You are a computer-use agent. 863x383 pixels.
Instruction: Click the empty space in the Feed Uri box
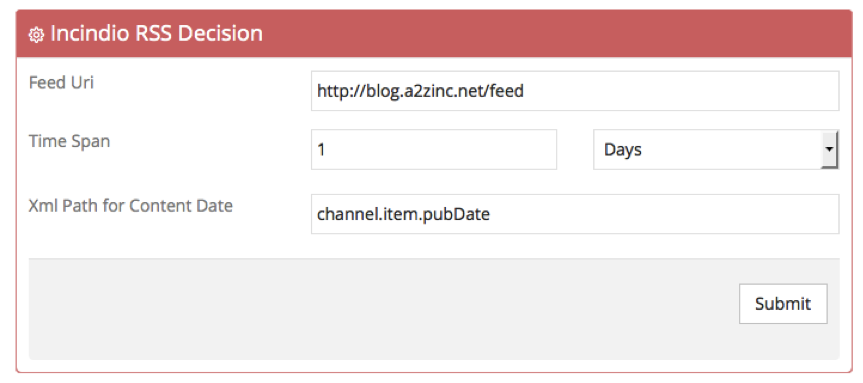click(681, 91)
